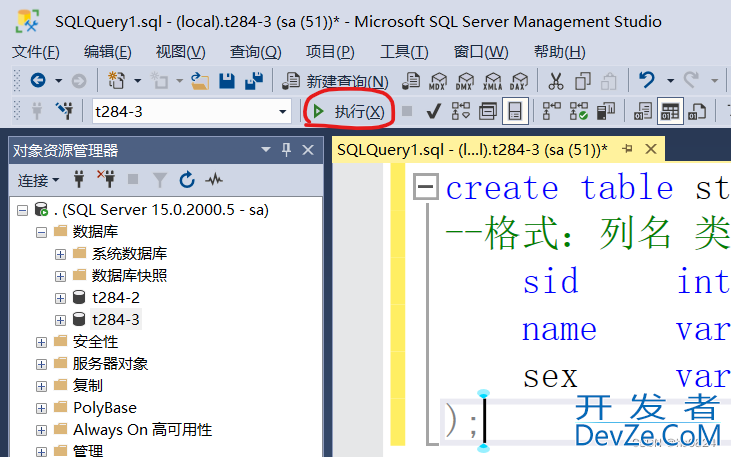Screen dimensions: 731x457
Task: Open a new DAX query
Action: 518,81
